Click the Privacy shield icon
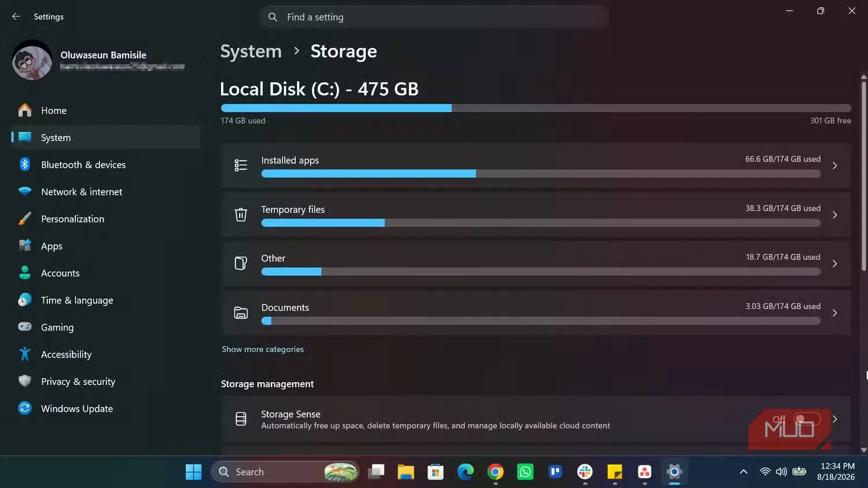Viewport: 868px width, 488px height. 25,381
